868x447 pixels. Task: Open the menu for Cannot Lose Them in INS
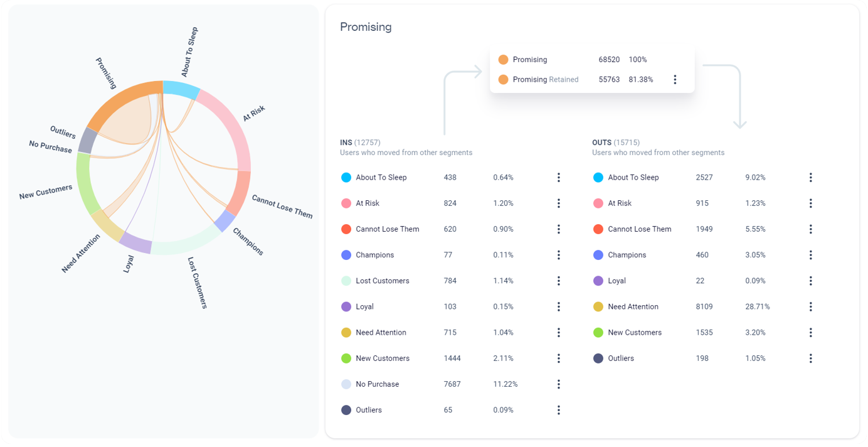pos(558,229)
